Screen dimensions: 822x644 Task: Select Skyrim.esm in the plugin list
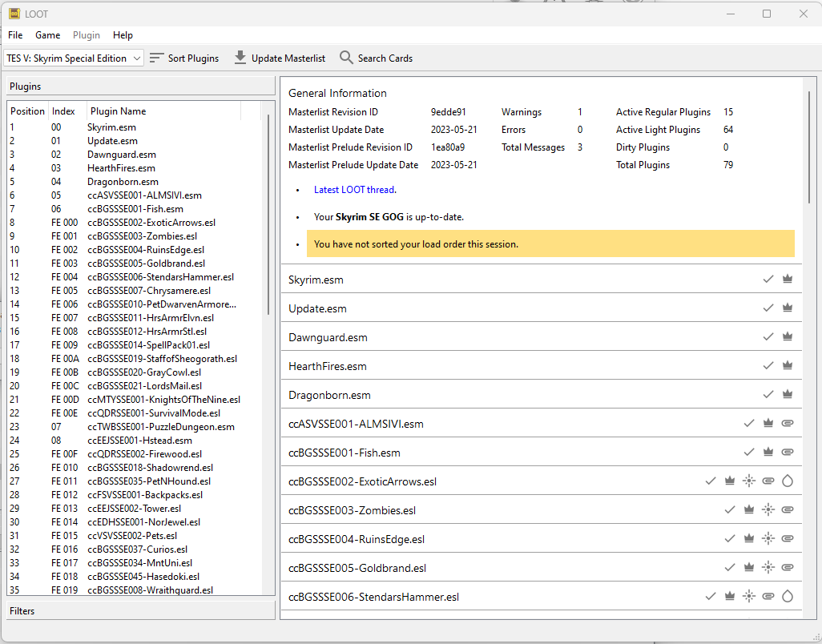click(135, 127)
